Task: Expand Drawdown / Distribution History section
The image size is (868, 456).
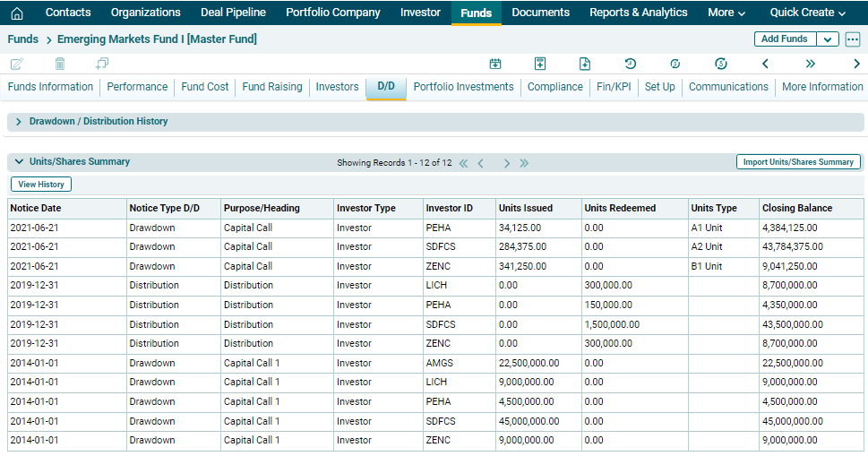Action: (x=19, y=122)
